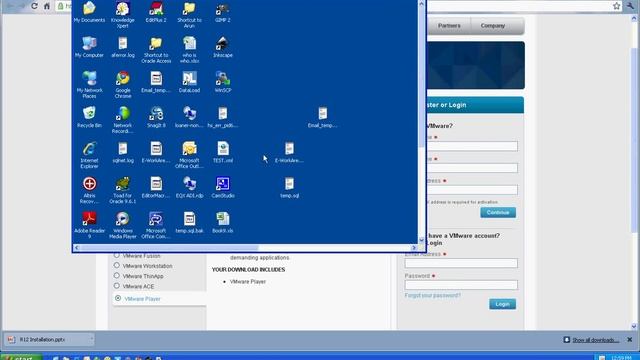The height and width of the screenshot is (360, 640).
Task: Select the temp.sql.bak file icon
Action: (189, 222)
